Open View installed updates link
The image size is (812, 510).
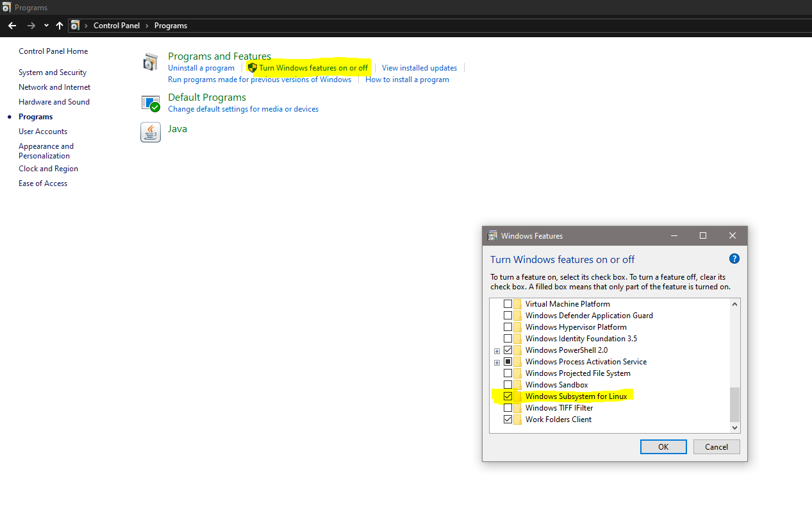click(x=419, y=68)
